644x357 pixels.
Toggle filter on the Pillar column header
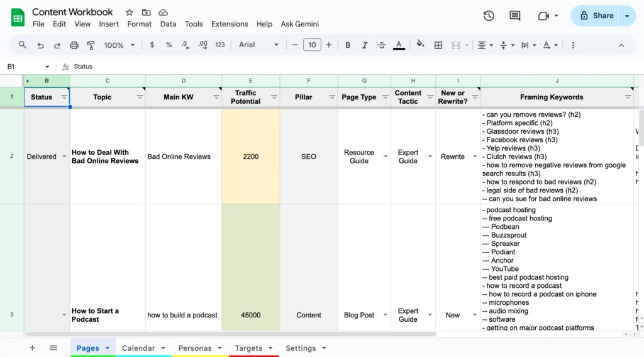pos(332,97)
